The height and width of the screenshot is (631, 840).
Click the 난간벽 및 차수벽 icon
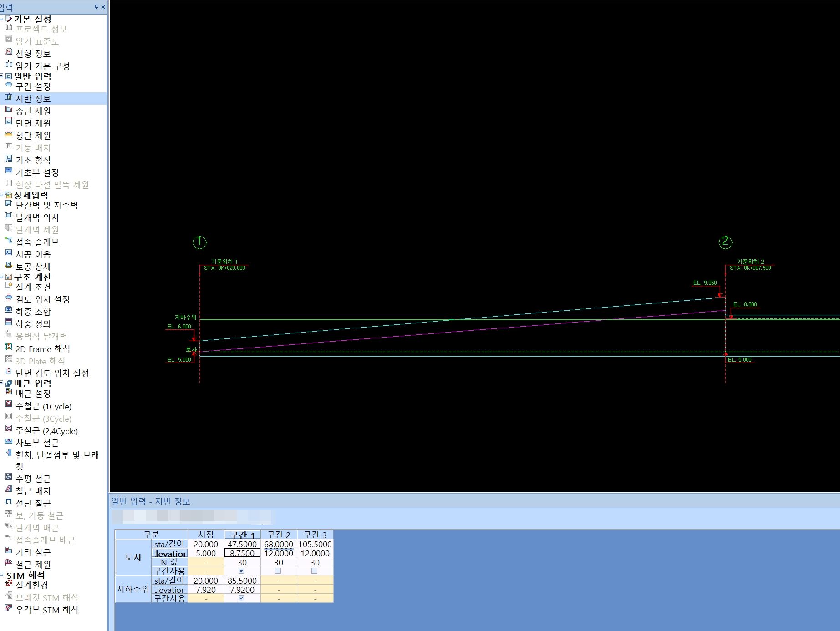pos(9,203)
